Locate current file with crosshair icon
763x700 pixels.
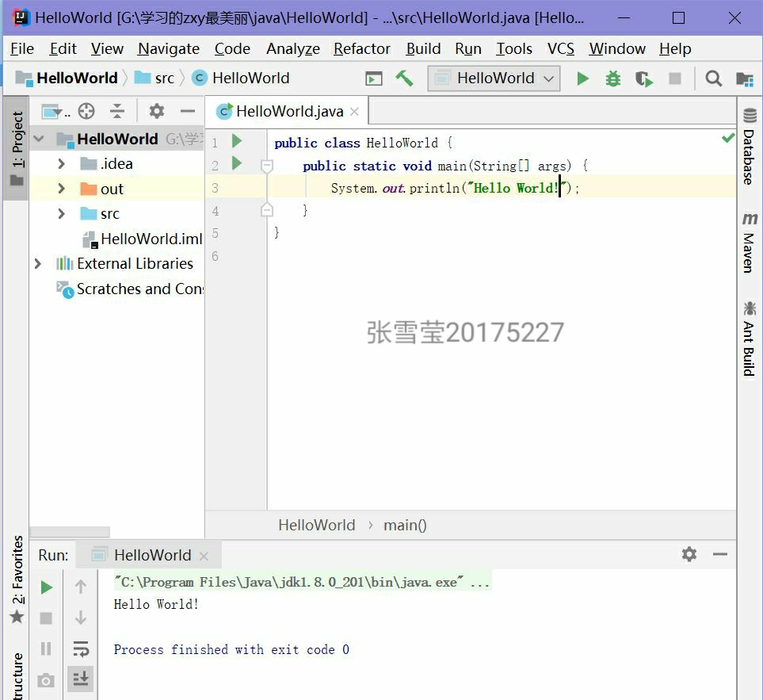click(86, 112)
